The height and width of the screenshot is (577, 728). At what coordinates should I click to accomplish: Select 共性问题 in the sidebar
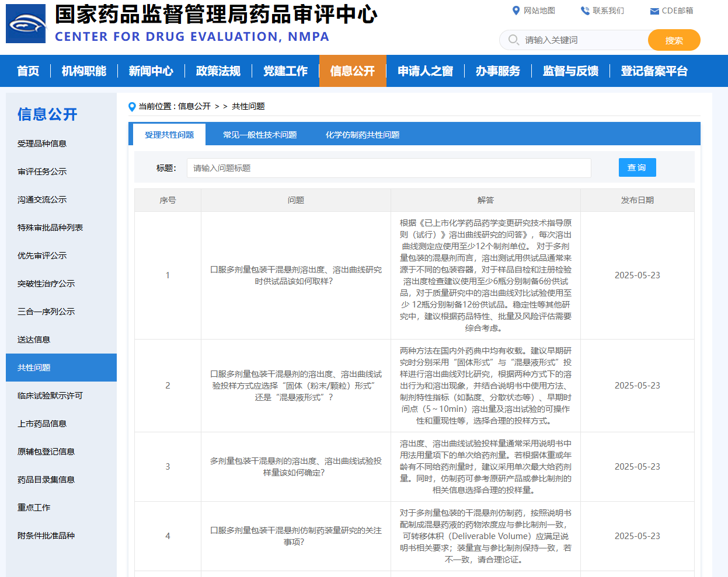tap(61, 368)
